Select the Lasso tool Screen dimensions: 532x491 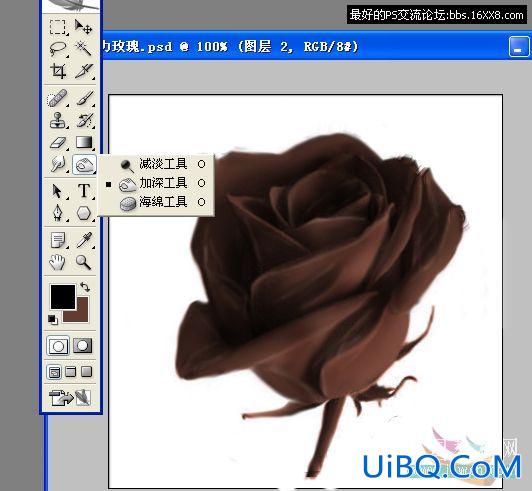click(x=57, y=49)
